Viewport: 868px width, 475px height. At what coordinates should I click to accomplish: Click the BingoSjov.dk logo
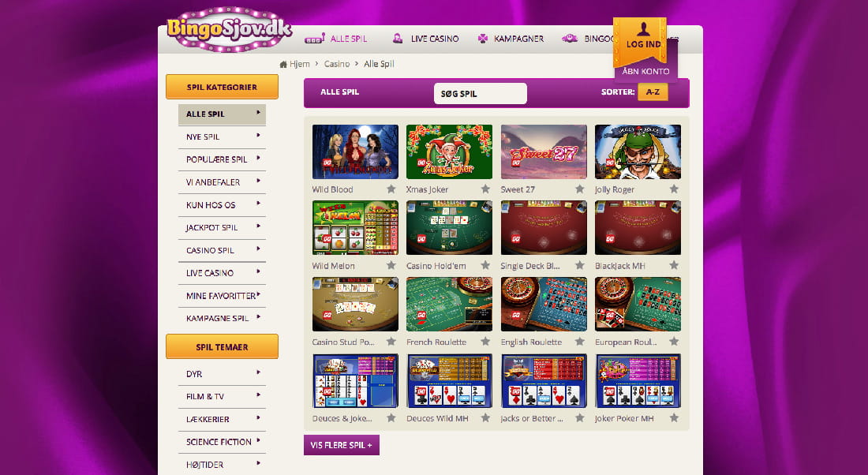(x=229, y=28)
